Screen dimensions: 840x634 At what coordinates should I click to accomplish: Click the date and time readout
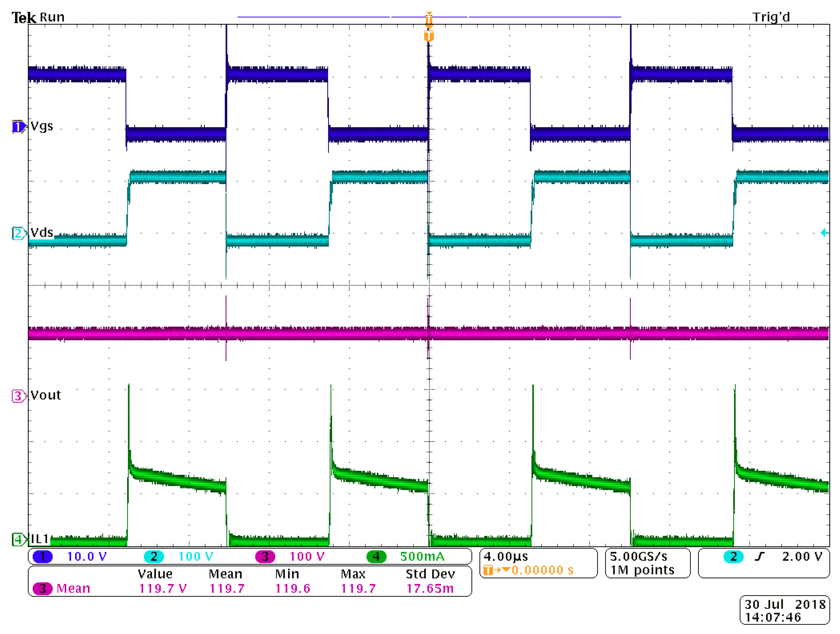pos(785,610)
